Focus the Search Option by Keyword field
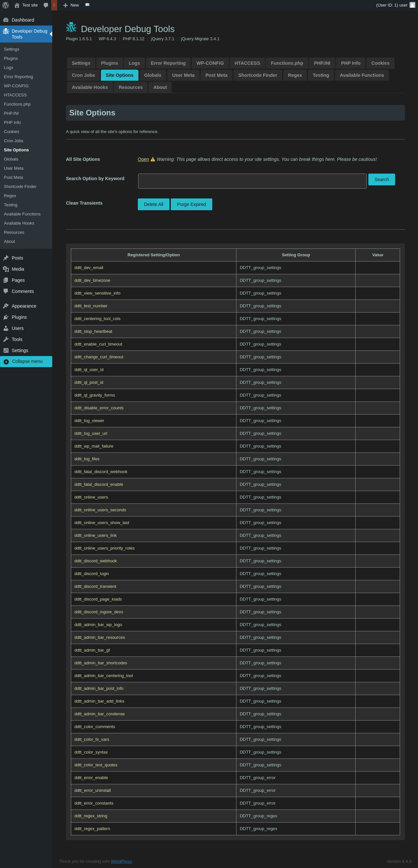The height and width of the screenshot is (868, 418). point(252,181)
